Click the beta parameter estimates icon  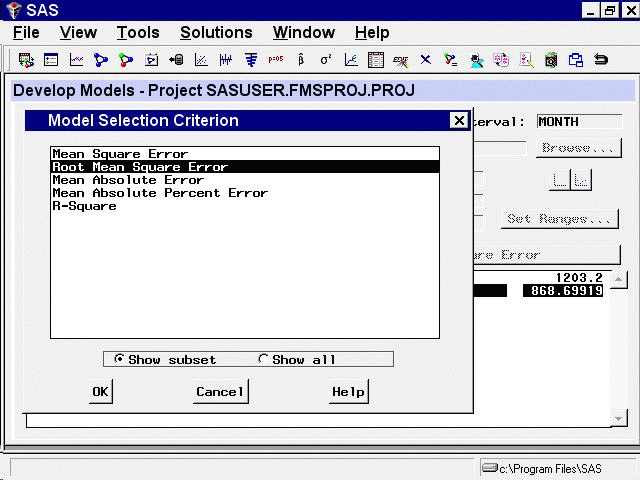tap(301, 60)
